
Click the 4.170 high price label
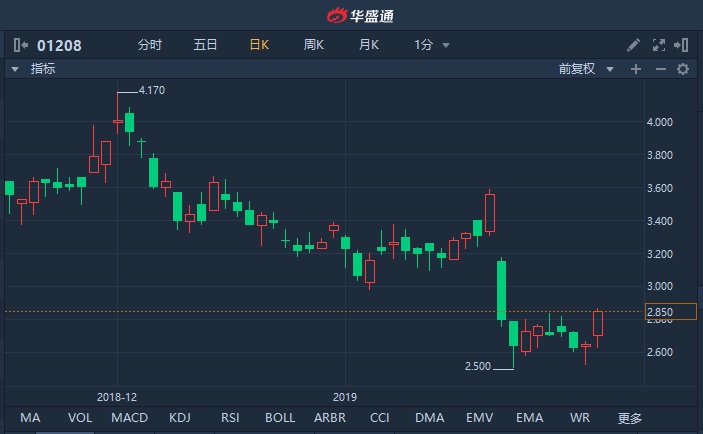click(x=152, y=90)
